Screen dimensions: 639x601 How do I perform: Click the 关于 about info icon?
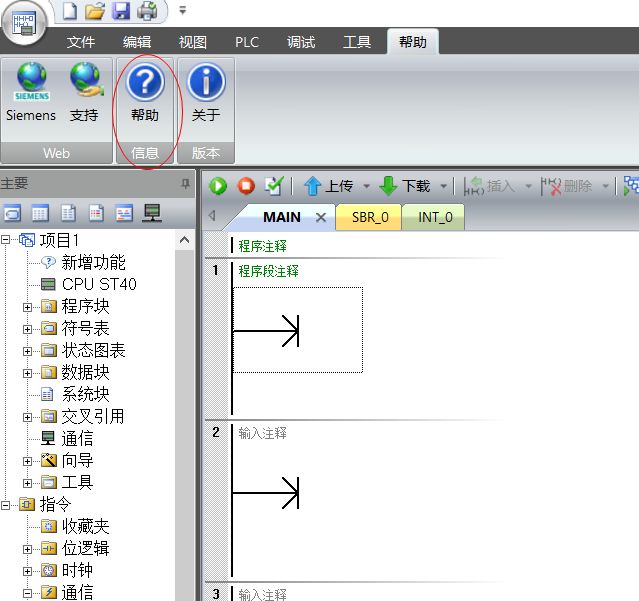pos(206,91)
